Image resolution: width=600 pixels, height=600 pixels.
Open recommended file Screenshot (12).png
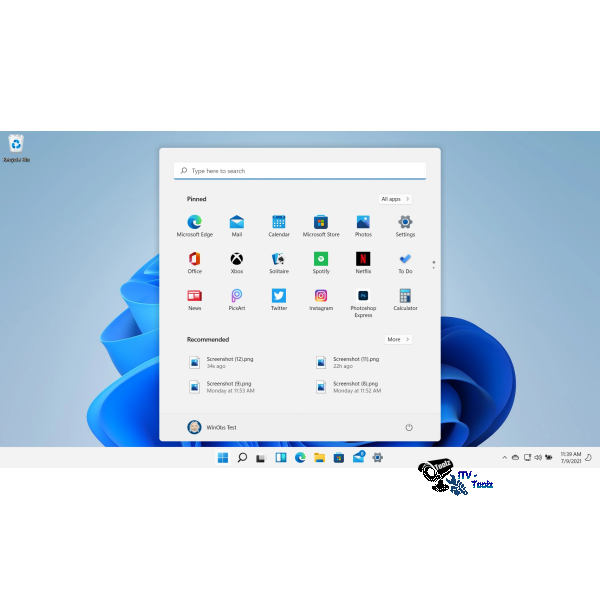pos(221,362)
